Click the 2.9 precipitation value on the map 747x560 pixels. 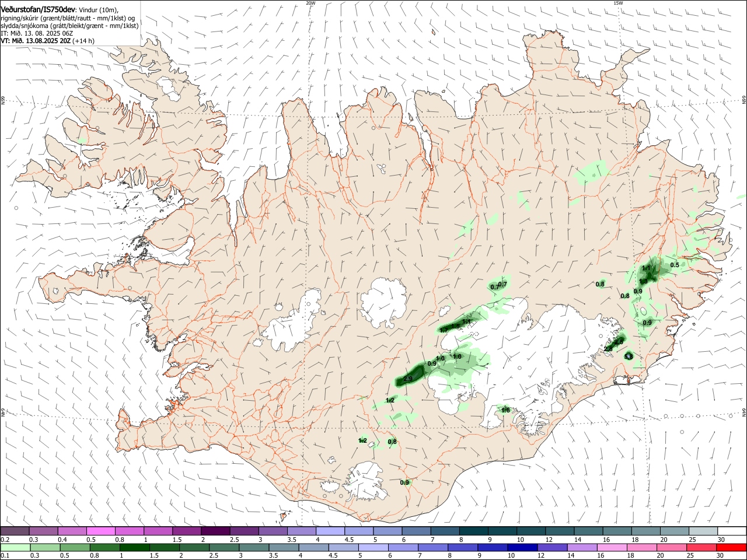point(408,379)
